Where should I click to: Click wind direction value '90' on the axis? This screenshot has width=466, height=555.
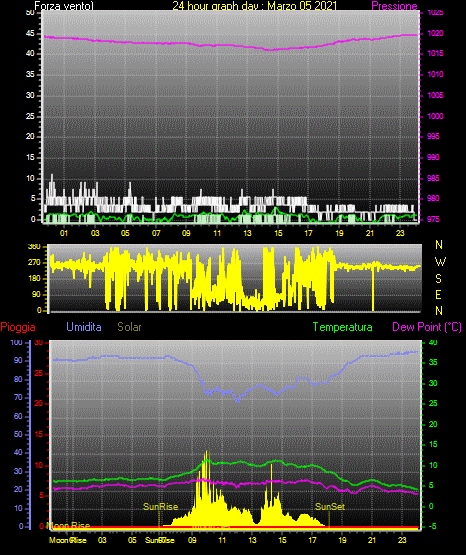[x=36, y=294]
